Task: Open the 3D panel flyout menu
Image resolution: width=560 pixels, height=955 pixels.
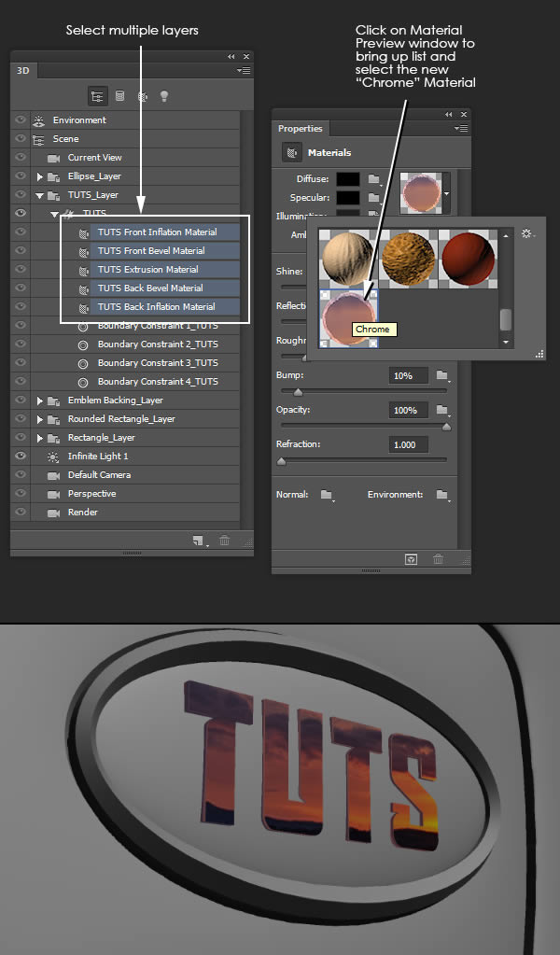Action: click(x=245, y=71)
